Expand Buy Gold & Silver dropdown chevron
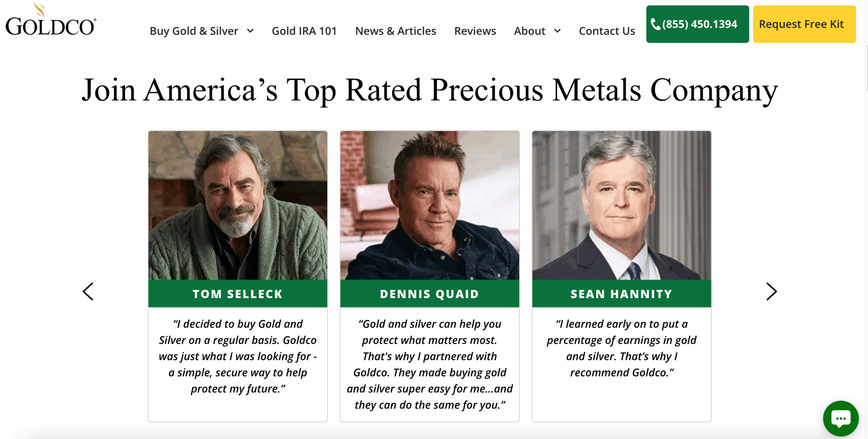868x439 pixels. click(251, 31)
